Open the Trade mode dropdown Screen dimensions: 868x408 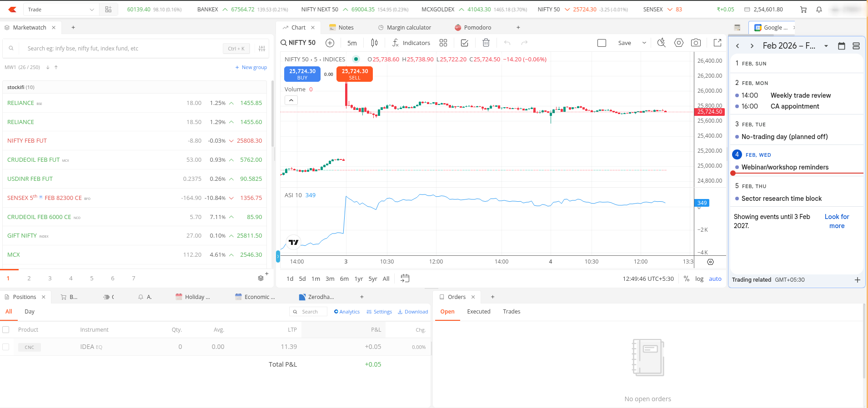[61, 10]
